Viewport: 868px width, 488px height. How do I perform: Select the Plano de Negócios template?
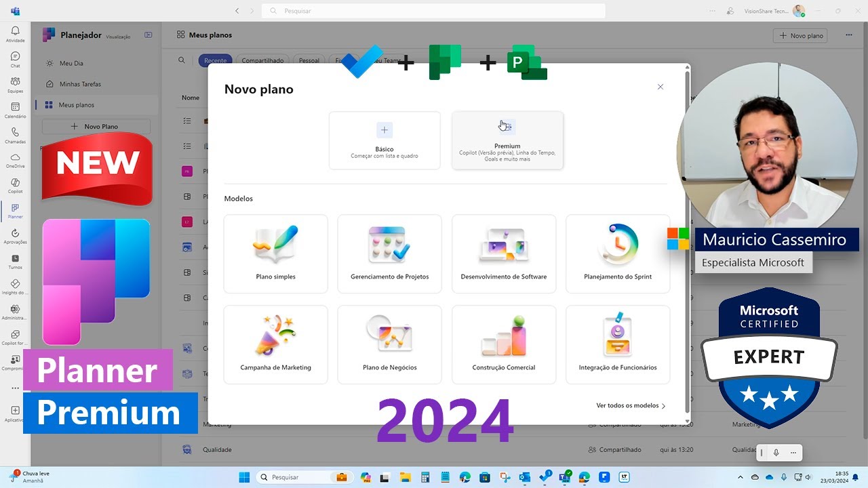(x=389, y=344)
